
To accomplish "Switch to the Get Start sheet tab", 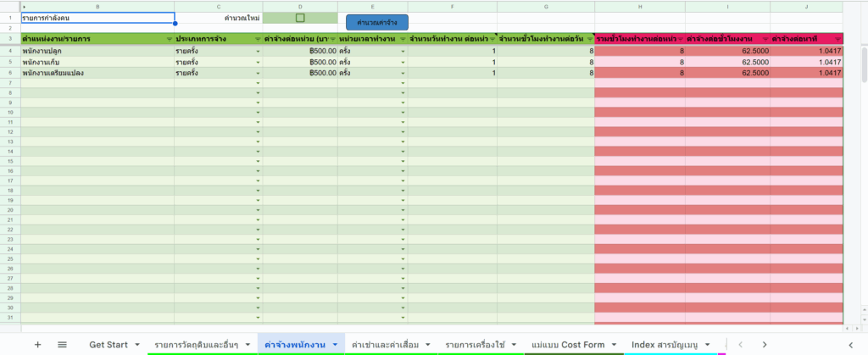I will point(108,345).
